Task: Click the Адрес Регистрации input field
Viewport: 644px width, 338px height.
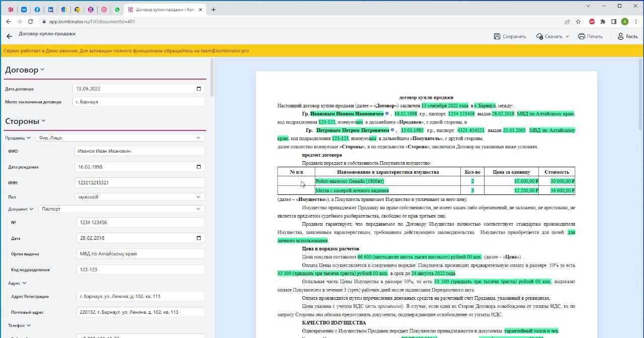Action: [x=141, y=296]
